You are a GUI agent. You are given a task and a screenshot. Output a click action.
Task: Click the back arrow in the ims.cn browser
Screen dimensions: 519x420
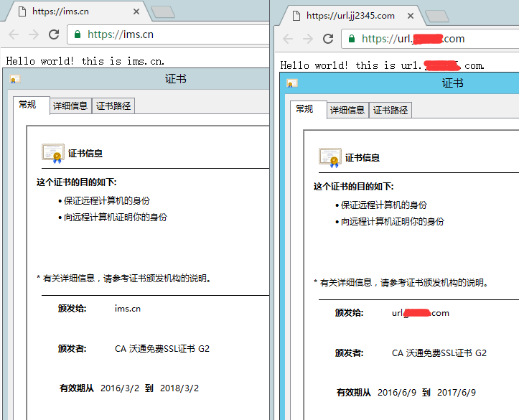tap(14, 34)
